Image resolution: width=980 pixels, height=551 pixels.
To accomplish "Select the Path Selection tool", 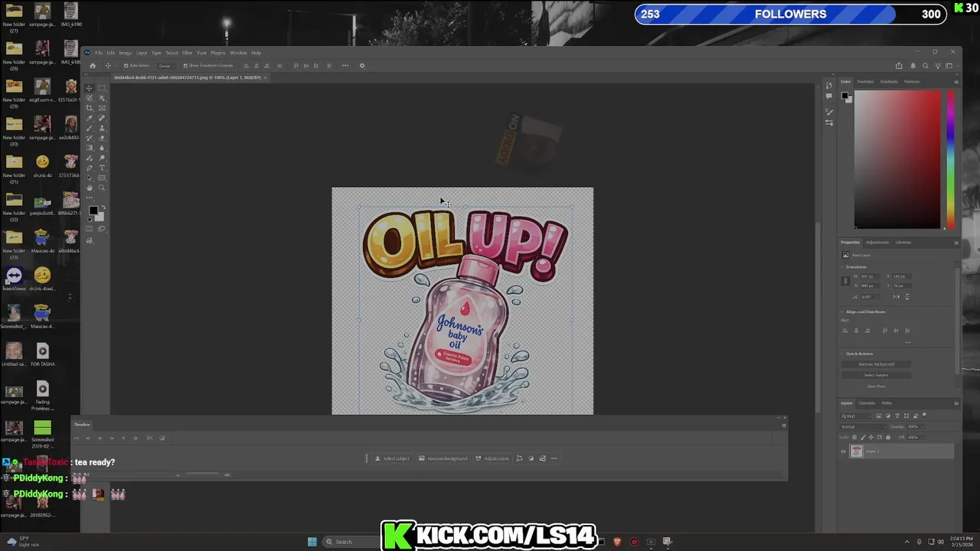I will (x=90, y=178).
